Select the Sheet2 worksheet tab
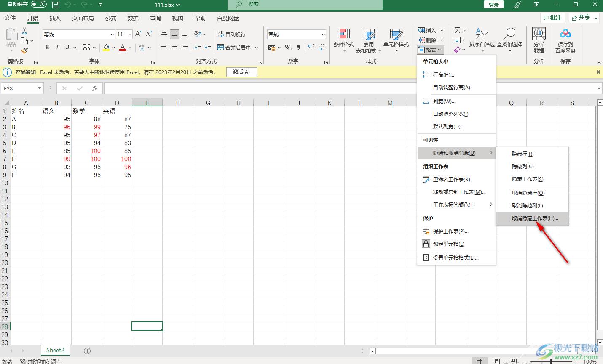The image size is (603, 364). pos(55,350)
